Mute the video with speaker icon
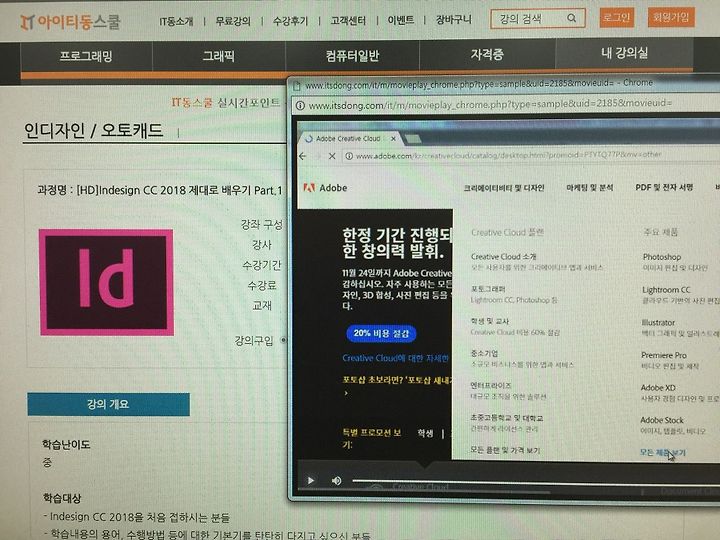 point(336,480)
